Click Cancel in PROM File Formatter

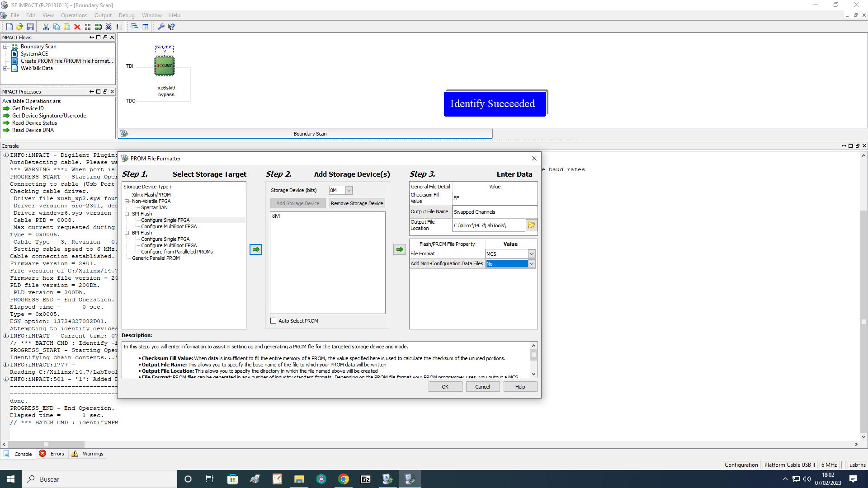coord(483,387)
